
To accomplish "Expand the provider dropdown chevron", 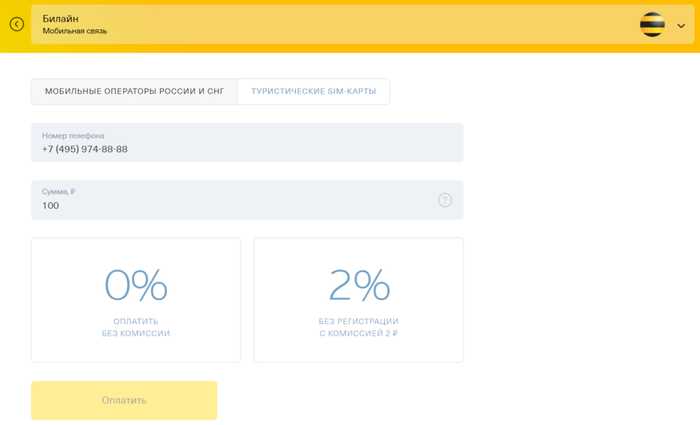I will pos(681,26).
